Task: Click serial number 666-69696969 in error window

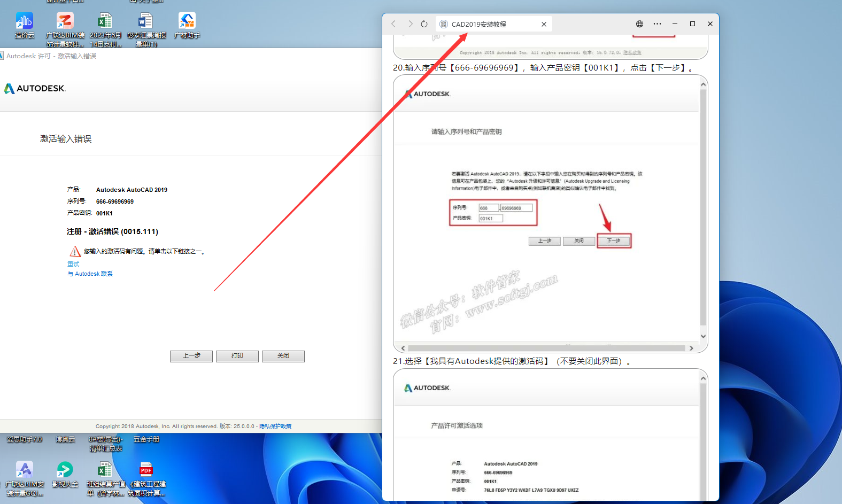Action: coord(115,201)
